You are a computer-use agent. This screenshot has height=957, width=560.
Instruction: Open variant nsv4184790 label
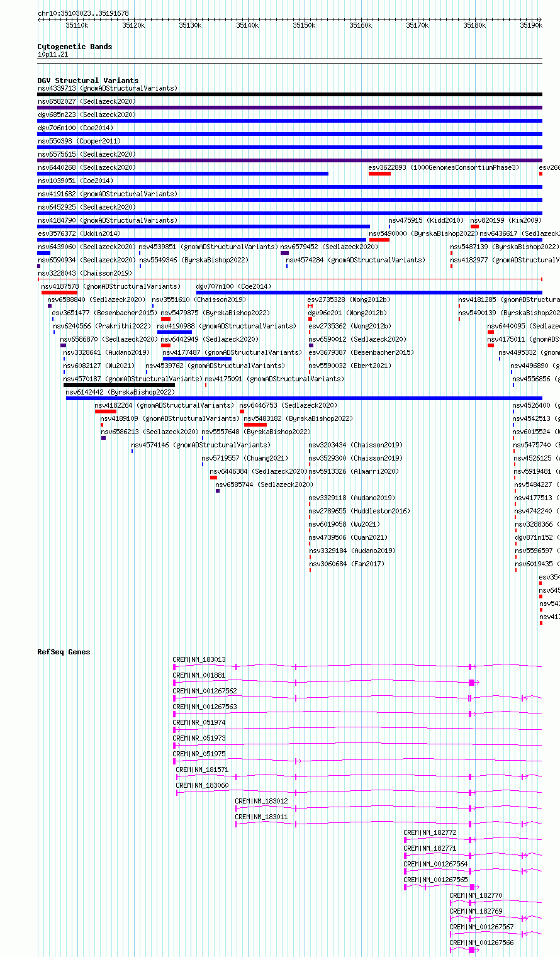pyautogui.click(x=108, y=220)
